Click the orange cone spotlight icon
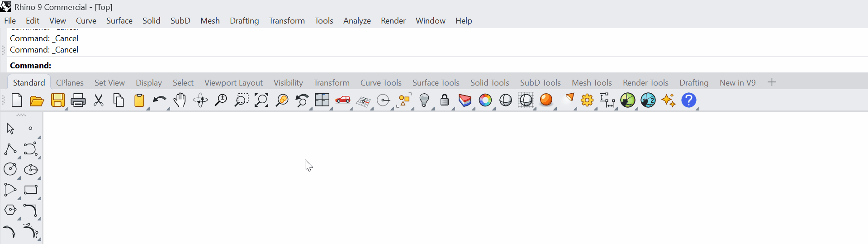The height and width of the screenshot is (244, 868). point(569,99)
